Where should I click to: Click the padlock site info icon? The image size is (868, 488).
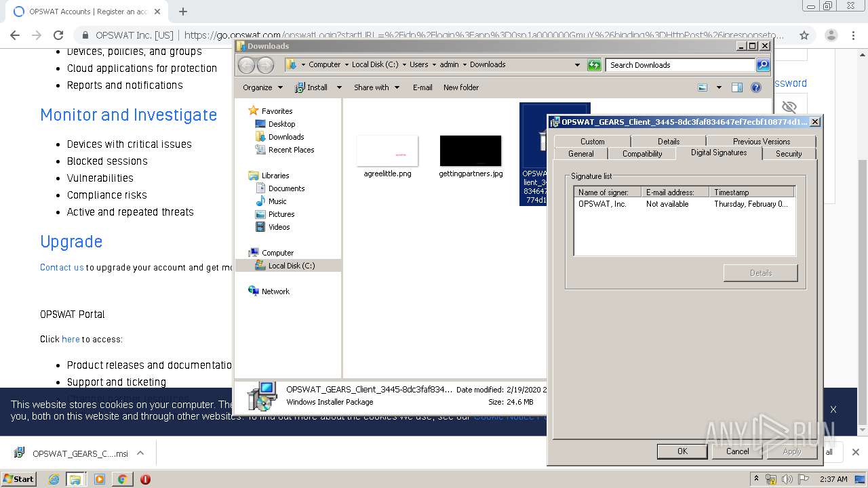[x=85, y=35]
